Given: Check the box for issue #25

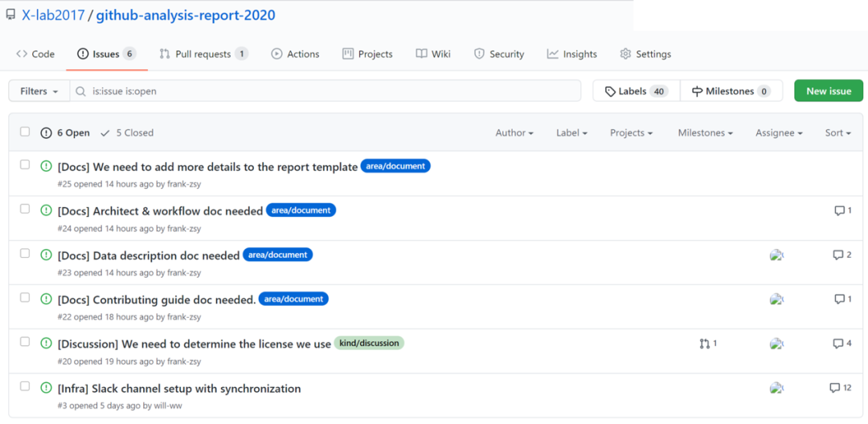Looking at the screenshot, I should click(25, 165).
